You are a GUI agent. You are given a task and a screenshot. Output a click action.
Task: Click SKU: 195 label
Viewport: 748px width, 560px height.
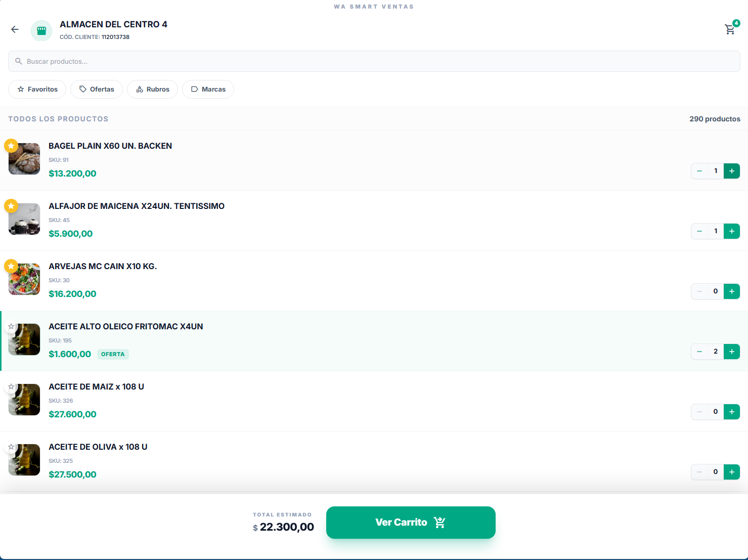[x=60, y=340]
